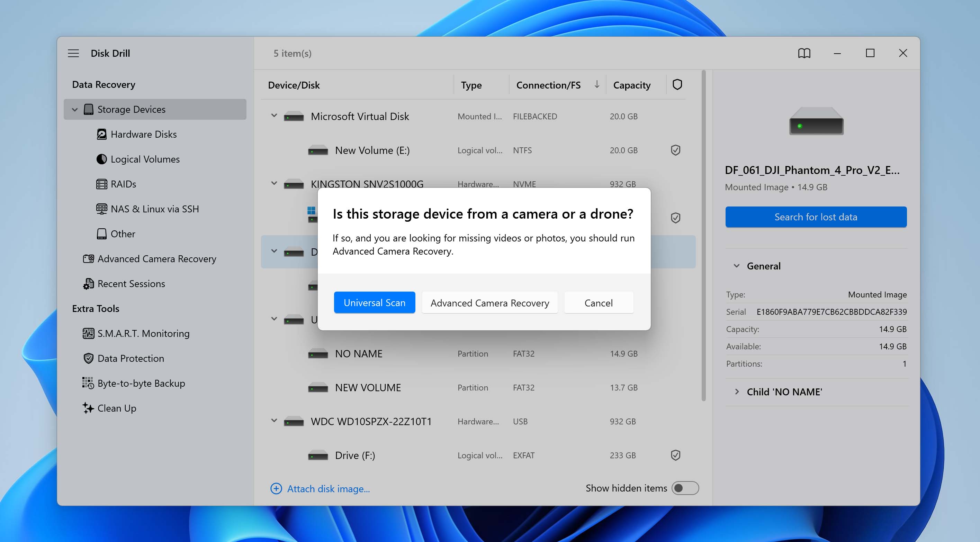Click the serial number E1860F9ABA779E7CB62CBBDDCA82F339
The image size is (980, 542).
[831, 312]
